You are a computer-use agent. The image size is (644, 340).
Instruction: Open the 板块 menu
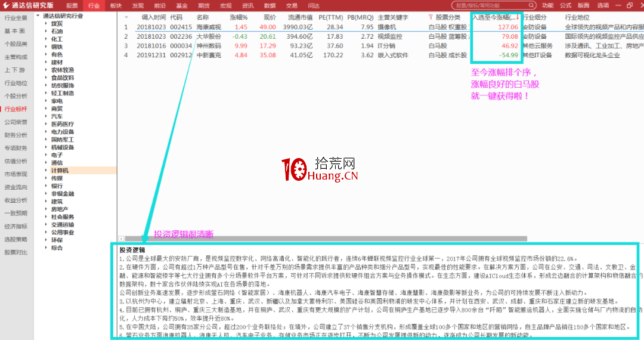(116, 5)
